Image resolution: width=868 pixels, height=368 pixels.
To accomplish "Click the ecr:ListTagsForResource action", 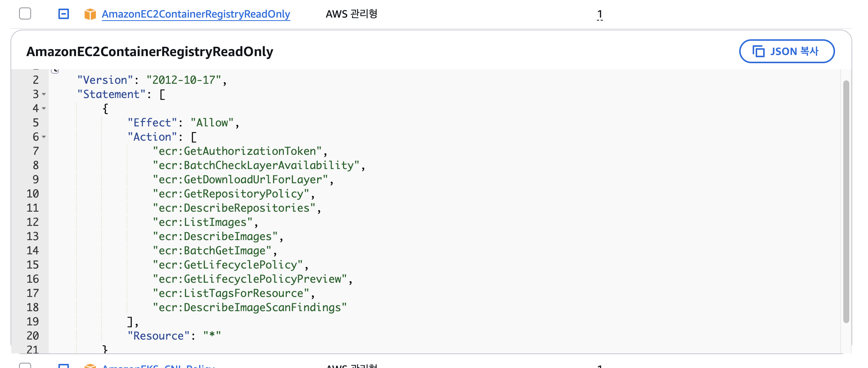I will (231, 293).
